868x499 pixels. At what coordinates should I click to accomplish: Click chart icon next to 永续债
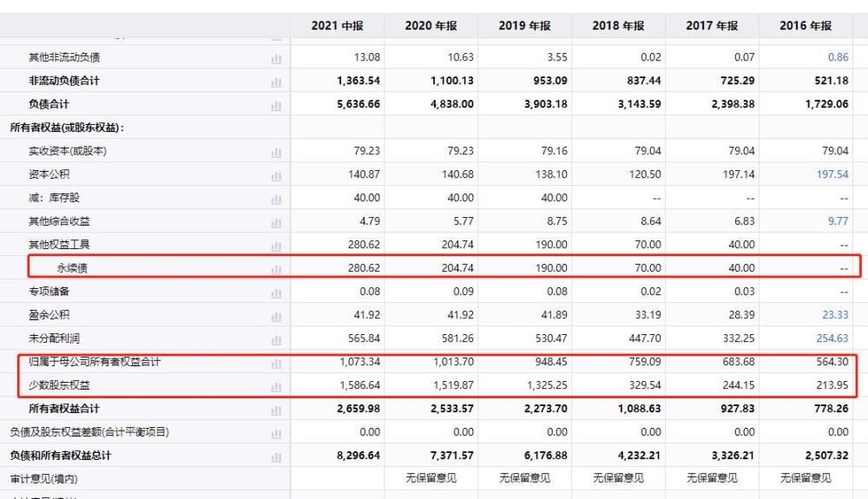point(276,269)
